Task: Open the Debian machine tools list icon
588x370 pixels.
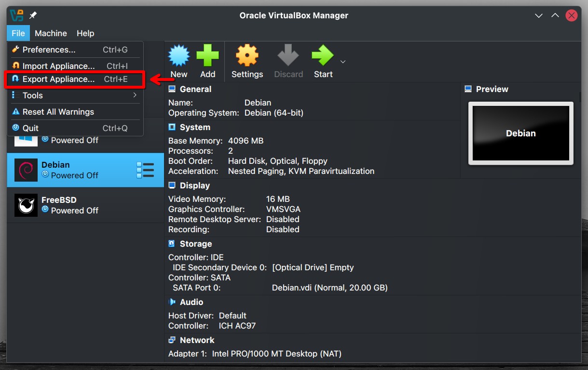Action: pyautogui.click(x=145, y=170)
